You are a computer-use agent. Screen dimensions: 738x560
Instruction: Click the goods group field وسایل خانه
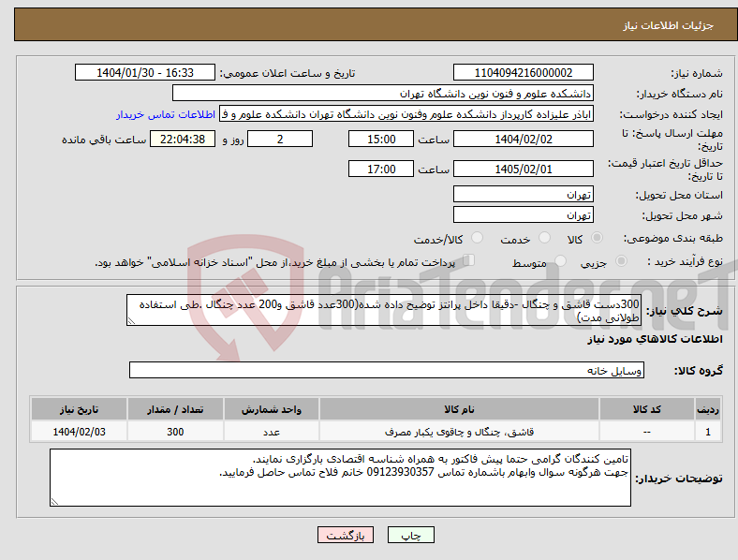tap(387, 370)
